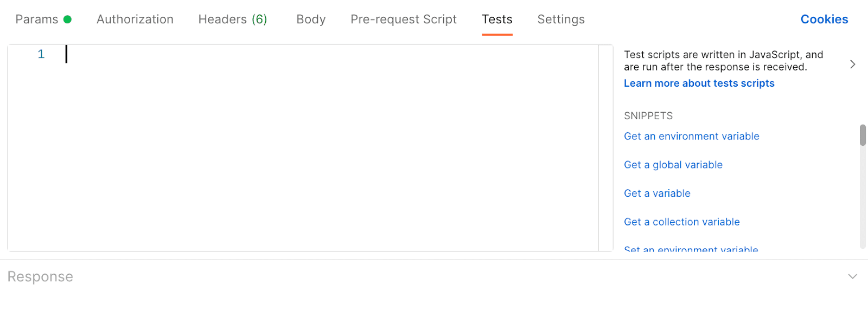Add the Get a variable snippet
This screenshot has width=868, height=310.
point(657,193)
